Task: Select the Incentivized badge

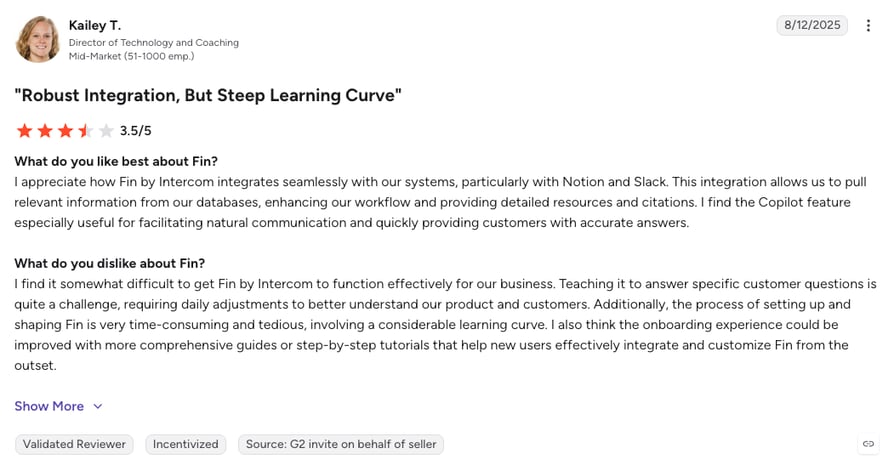Action: [x=185, y=444]
